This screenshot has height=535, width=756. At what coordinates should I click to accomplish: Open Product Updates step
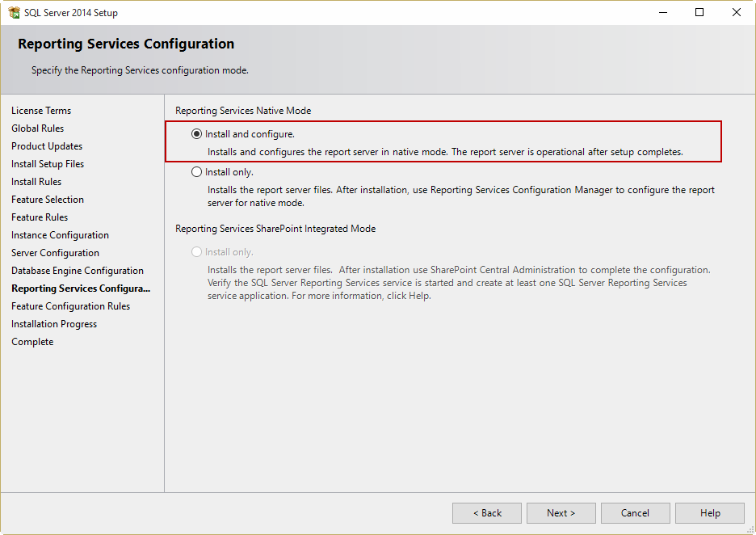point(47,146)
